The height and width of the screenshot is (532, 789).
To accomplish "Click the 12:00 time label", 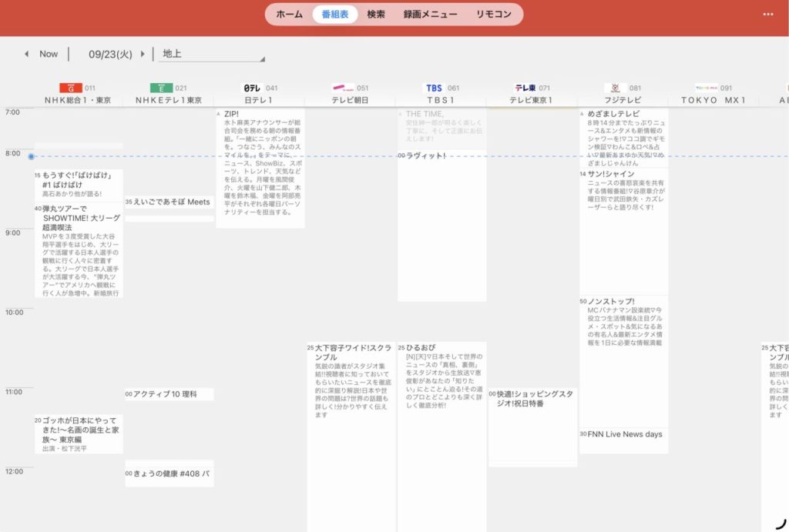I will point(14,471).
